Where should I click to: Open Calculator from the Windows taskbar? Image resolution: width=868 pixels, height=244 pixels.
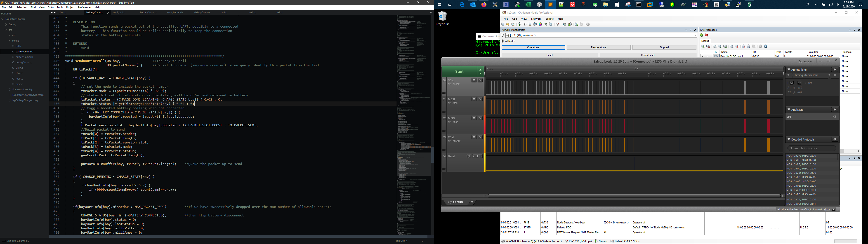[617, 5]
